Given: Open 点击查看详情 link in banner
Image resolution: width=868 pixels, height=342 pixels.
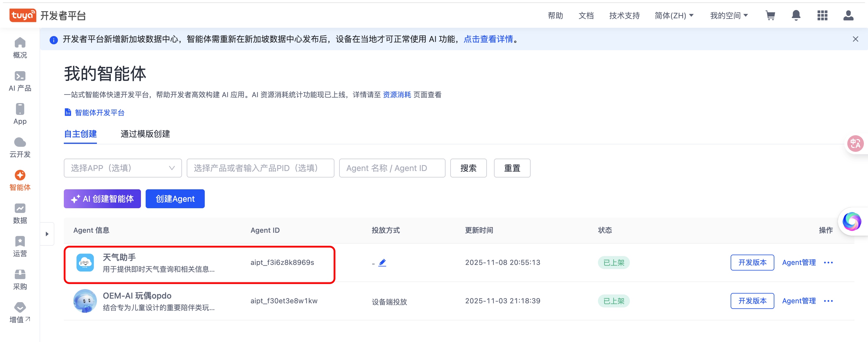Looking at the screenshot, I should (x=488, y=39).
